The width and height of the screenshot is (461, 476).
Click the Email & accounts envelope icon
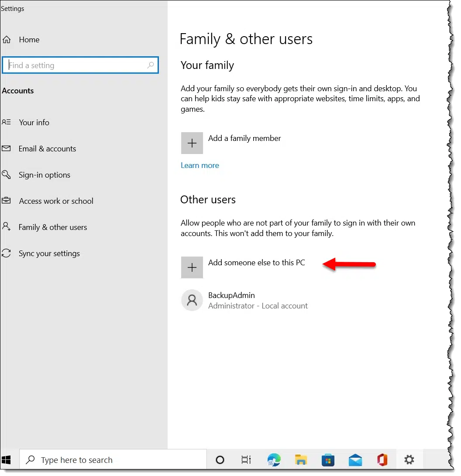[6, 148]
